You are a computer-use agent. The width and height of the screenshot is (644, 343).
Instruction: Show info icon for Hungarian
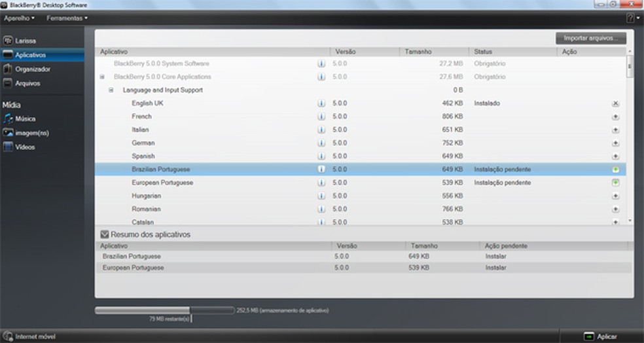321,196
